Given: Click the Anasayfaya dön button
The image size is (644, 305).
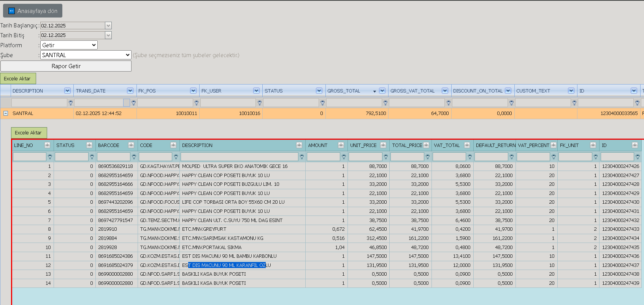Looking at the screenshot, I should click(x=33, y=11).
